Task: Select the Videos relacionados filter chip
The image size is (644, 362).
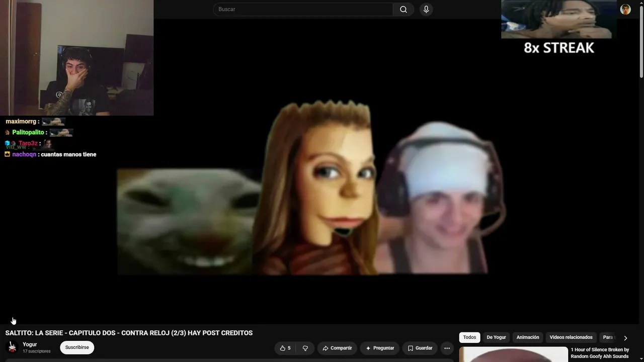Action: pos(571,337)
